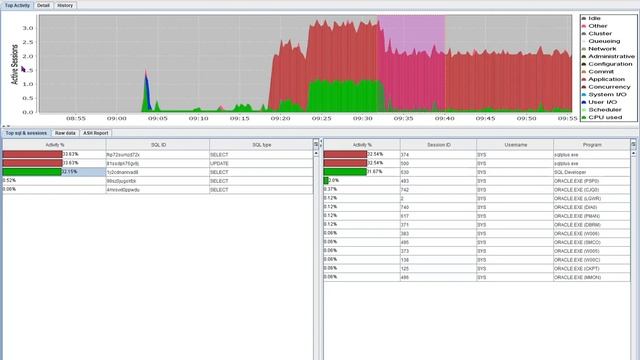Click the Cluster legend entry
The height and width of the screenshot is (360, 640).
(x=596, y=33)
